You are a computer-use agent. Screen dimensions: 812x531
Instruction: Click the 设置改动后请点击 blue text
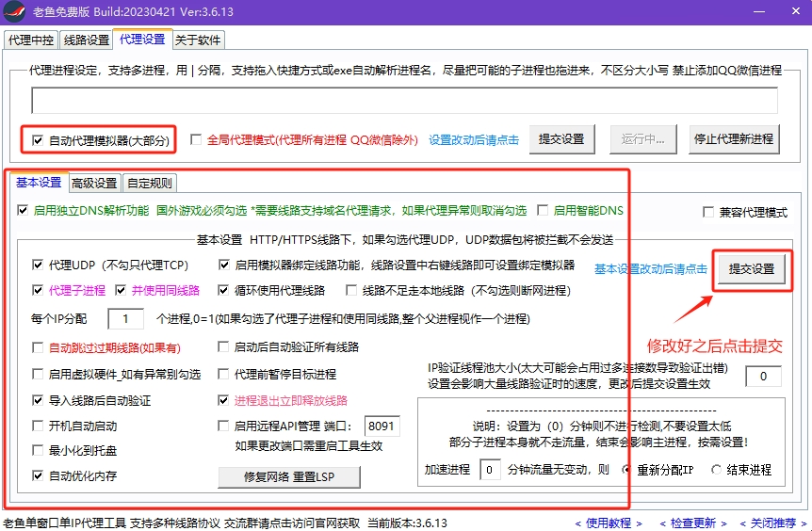point(474,139)
